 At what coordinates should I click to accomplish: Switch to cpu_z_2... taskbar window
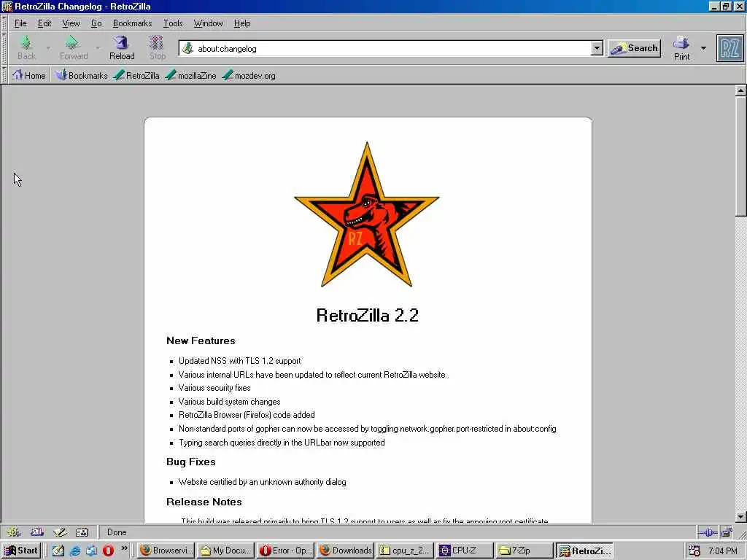point(406,551)
